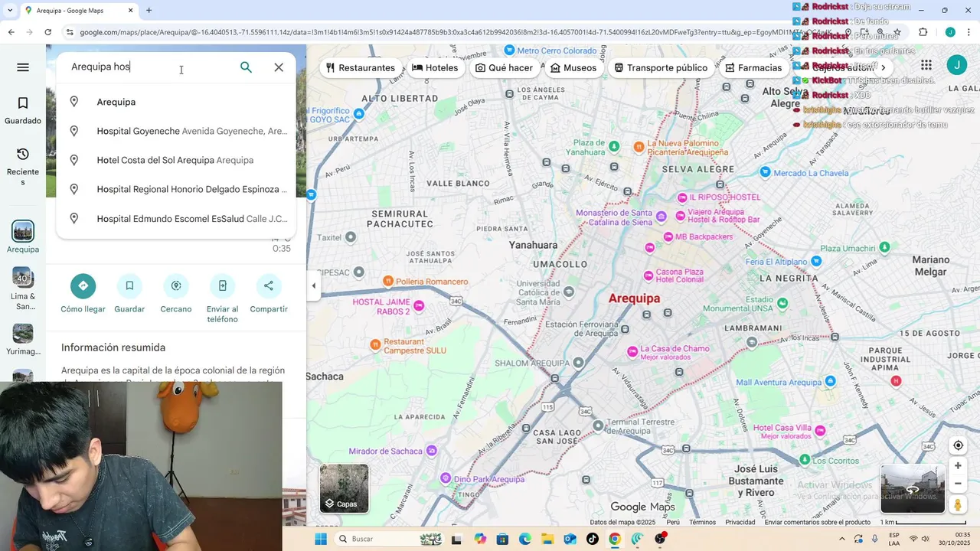Viewport: 980px width, 551px height.
Task: Filter map by Transporte público
Action: 661,67
